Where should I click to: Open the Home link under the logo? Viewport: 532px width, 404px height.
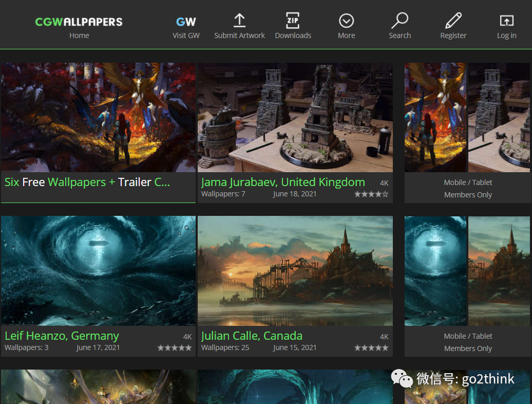pos(79,35)
